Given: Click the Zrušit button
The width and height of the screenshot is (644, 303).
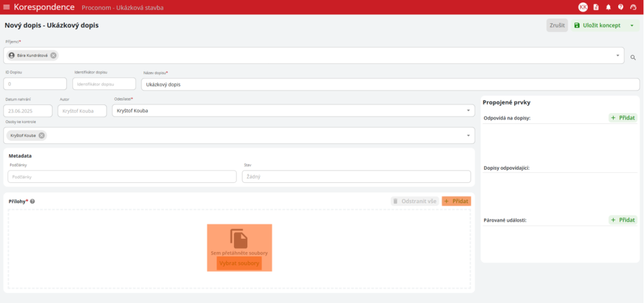Looking at the screenshot, I should click(557, 26).
